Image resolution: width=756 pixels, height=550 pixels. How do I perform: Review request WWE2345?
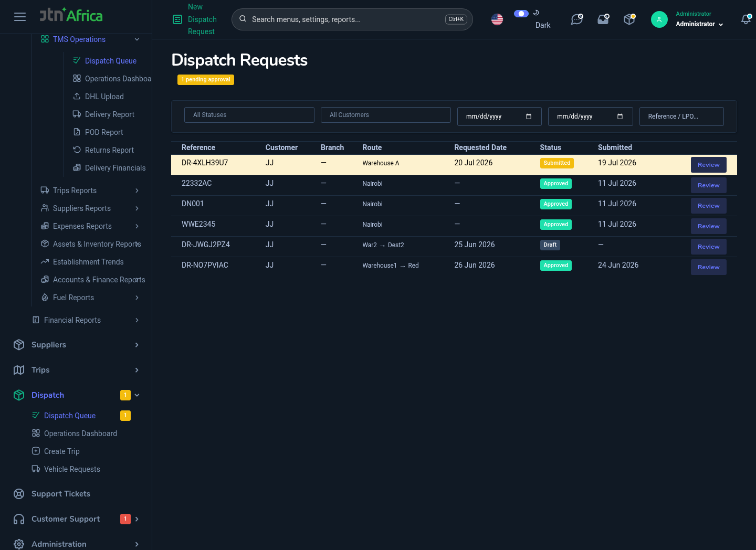pos(709,226)
